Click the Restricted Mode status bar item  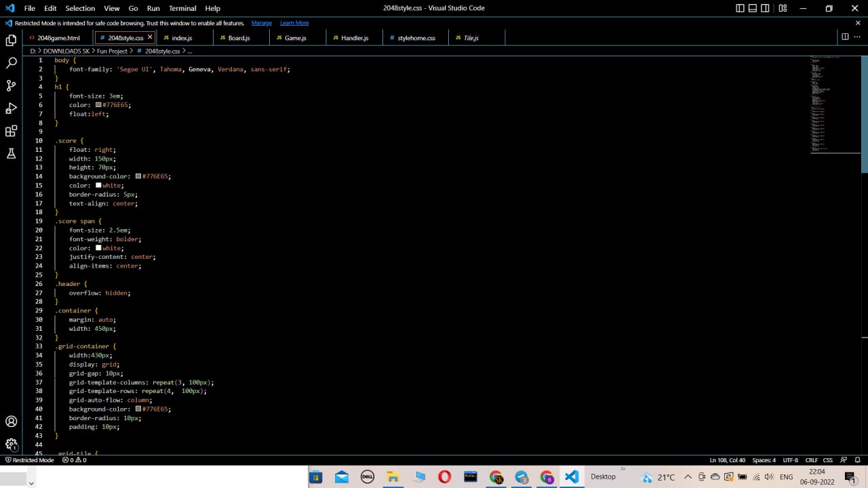29,460
